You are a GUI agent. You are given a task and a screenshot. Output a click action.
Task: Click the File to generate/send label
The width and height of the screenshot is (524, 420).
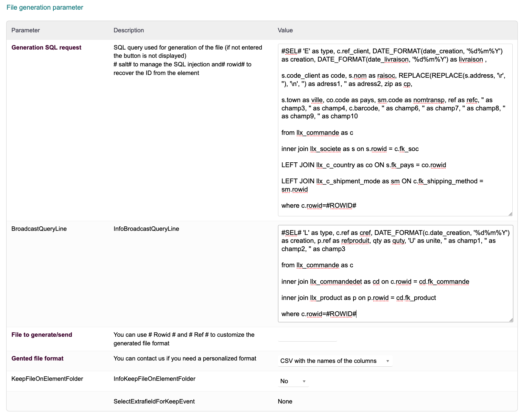(42, 335)
